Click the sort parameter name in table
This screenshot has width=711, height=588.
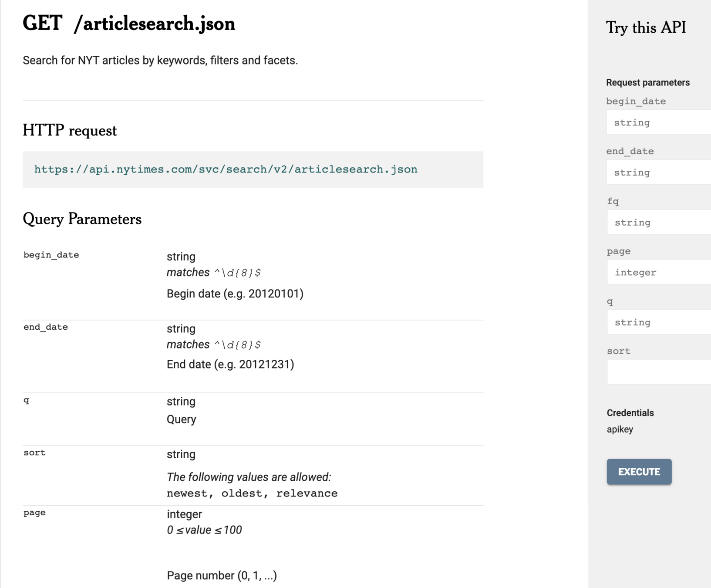pyautogui.click(x=34, y=453)
